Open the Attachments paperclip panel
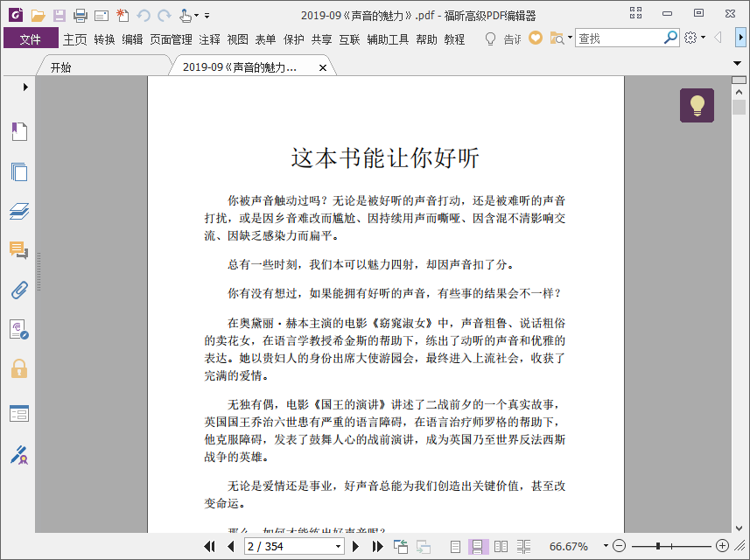Image resolution: width=750 pixels, height=560 pixels. (19, 290)
